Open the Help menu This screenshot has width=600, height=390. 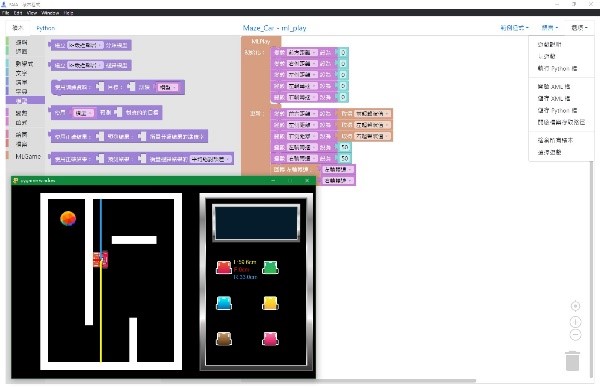click(x=68, y=13)
